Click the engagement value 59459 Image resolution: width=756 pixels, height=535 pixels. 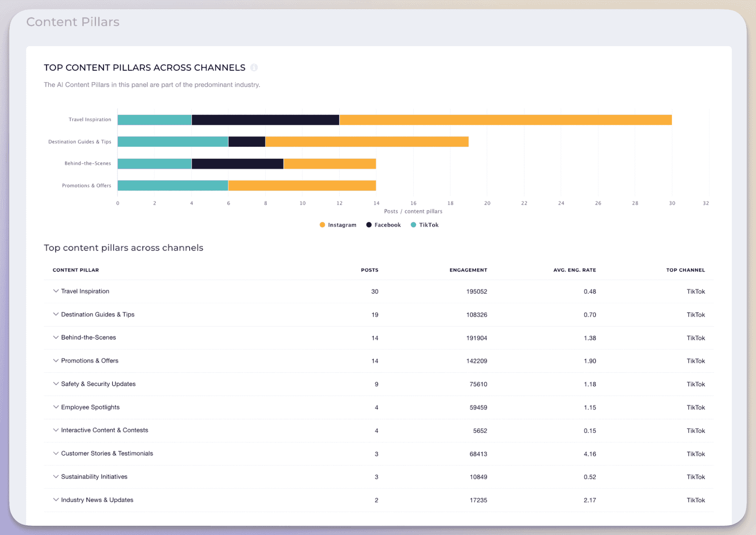[479, 408]
